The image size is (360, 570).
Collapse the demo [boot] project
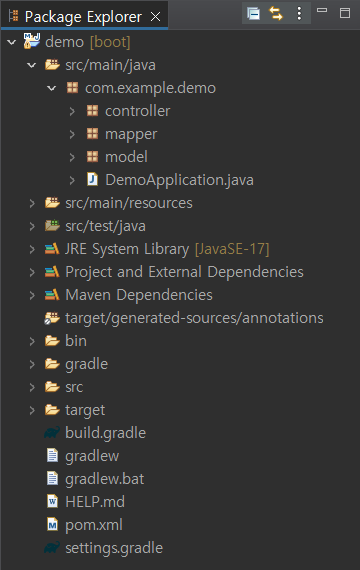12,42
